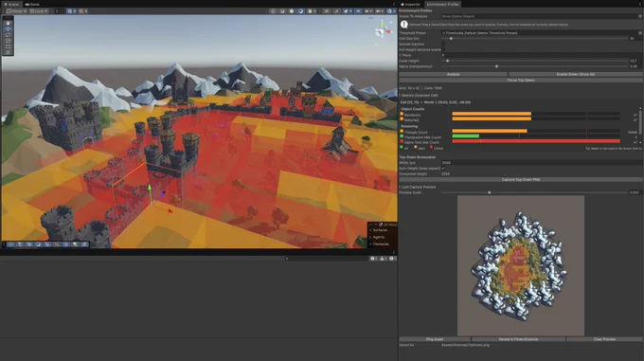
Task: Switch to the Inspector tab
Action: (411, 4)
